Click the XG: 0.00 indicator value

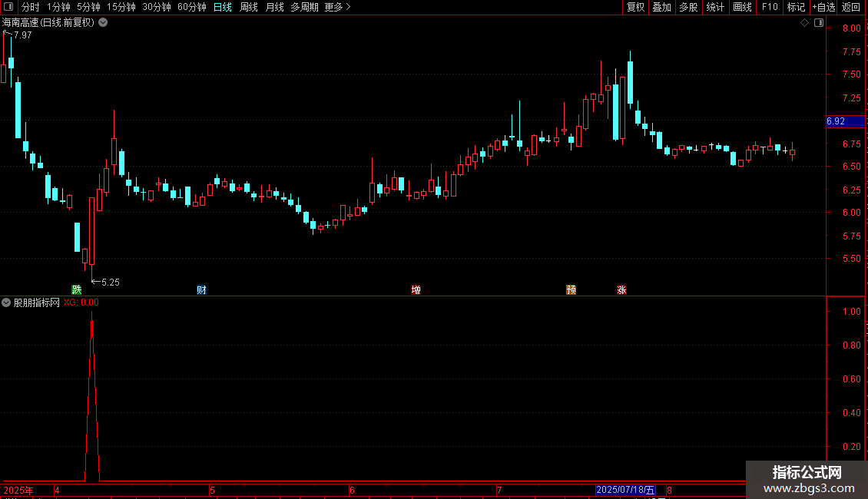(81, 302)
